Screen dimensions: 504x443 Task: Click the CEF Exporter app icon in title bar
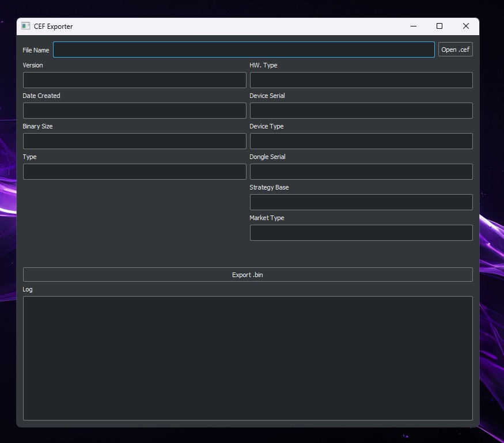(x=25, y=26)
